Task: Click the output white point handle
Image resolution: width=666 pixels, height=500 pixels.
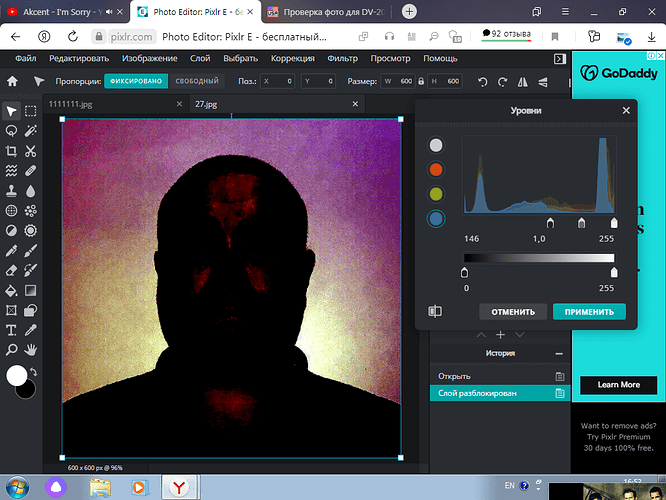Action: pos(614,272)
